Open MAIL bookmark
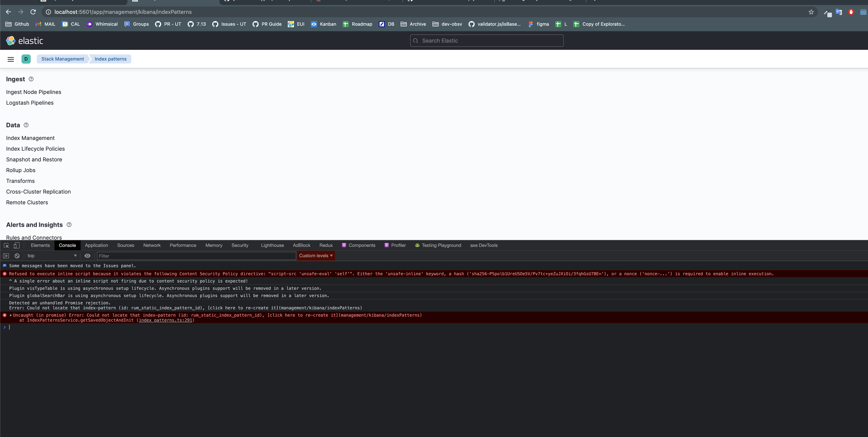Viewport: 868px width, 437px height. [x=45, y=24]
